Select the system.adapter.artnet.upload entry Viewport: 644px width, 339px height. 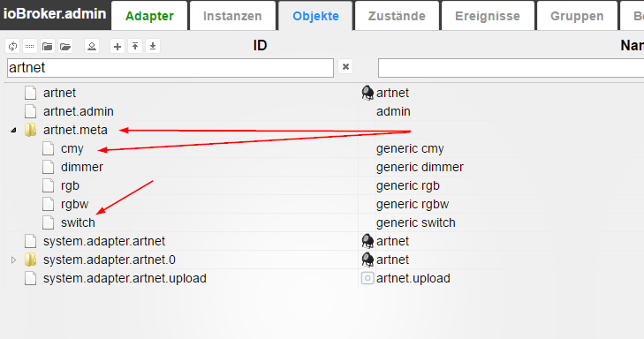coord(125,278)
